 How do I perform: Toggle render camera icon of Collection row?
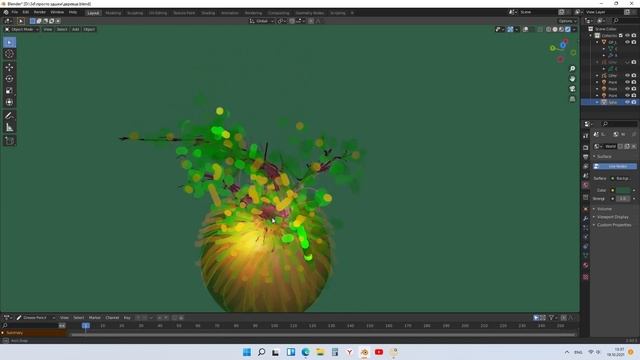click(x=634, y=36)
